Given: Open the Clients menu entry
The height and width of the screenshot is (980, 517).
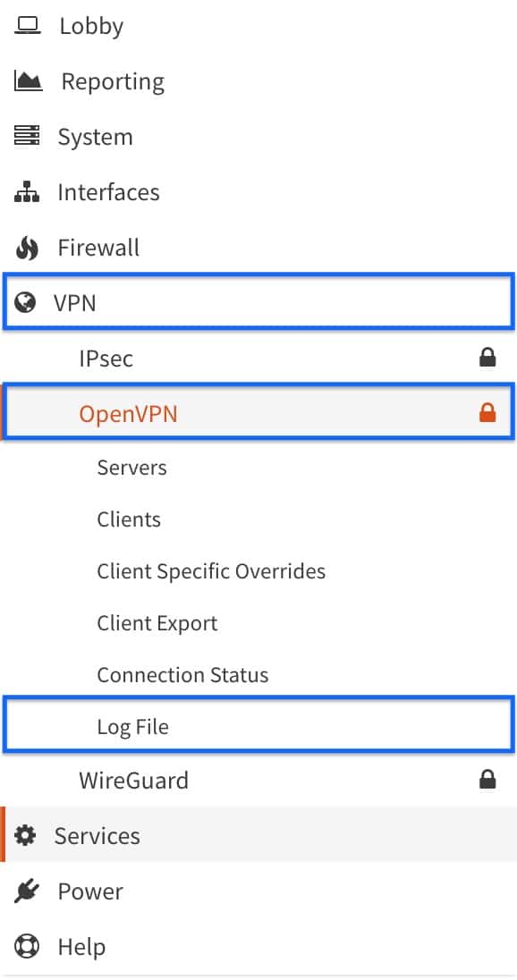Looking at the screenshot, I should click(x=128, y=519).
